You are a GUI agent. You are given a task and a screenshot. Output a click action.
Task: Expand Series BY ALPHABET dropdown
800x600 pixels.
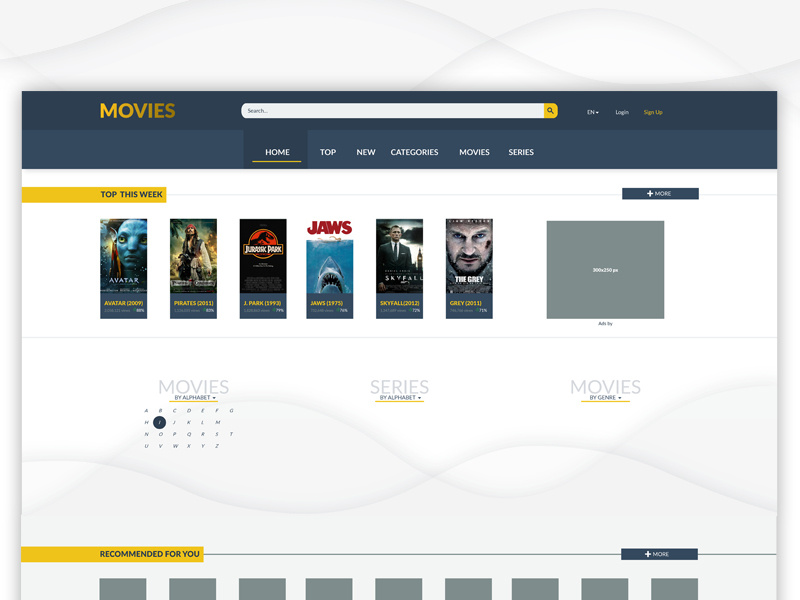[x=400, y=398]
